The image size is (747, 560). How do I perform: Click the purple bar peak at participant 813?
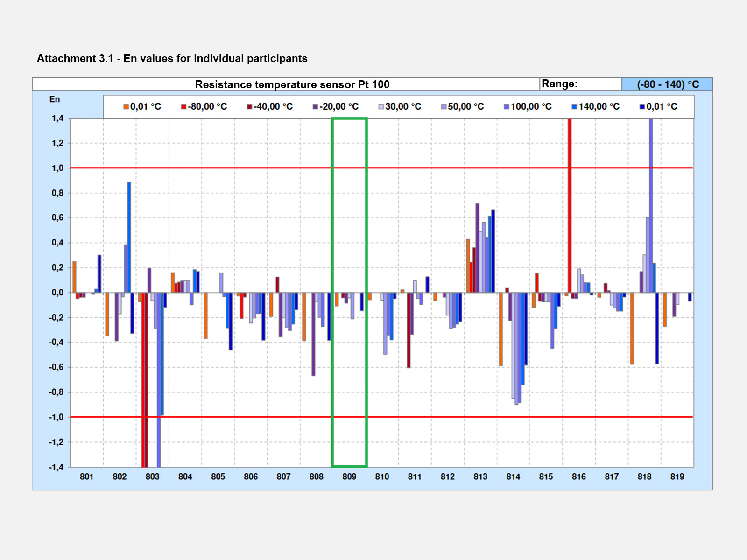pyautogui.click(x=477, y=248)
